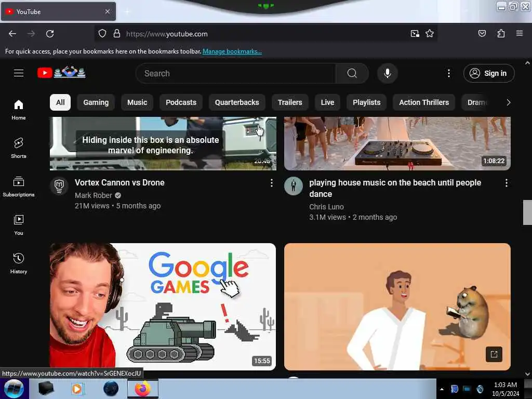Image resolution: width=532 pixels, height=399 pixels.
Task: Select the Gaming filter chip
Action: [96, 102]
